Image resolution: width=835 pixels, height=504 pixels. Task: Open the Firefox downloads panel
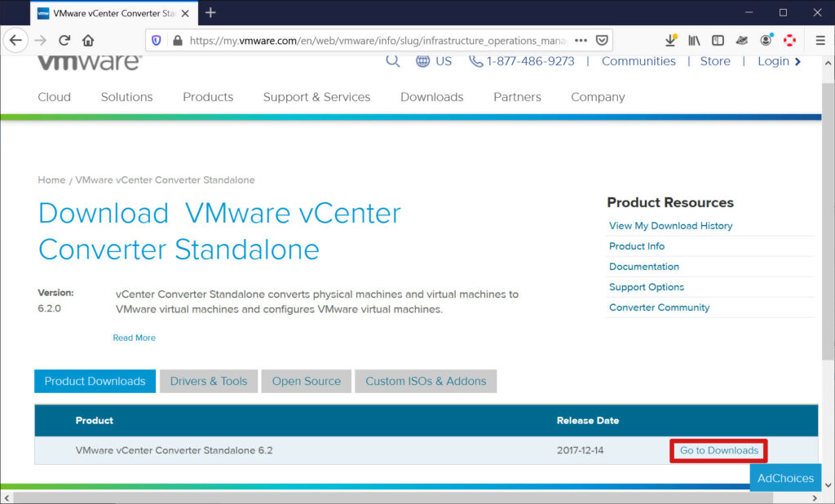click(x=671, y=41)
